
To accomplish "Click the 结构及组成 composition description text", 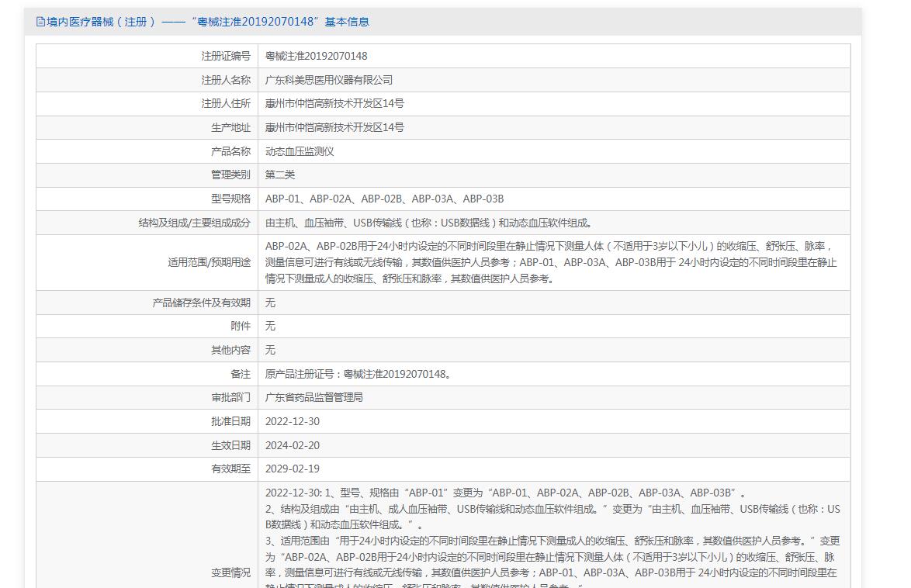I will pyautogui.click(x=429, y=223).
